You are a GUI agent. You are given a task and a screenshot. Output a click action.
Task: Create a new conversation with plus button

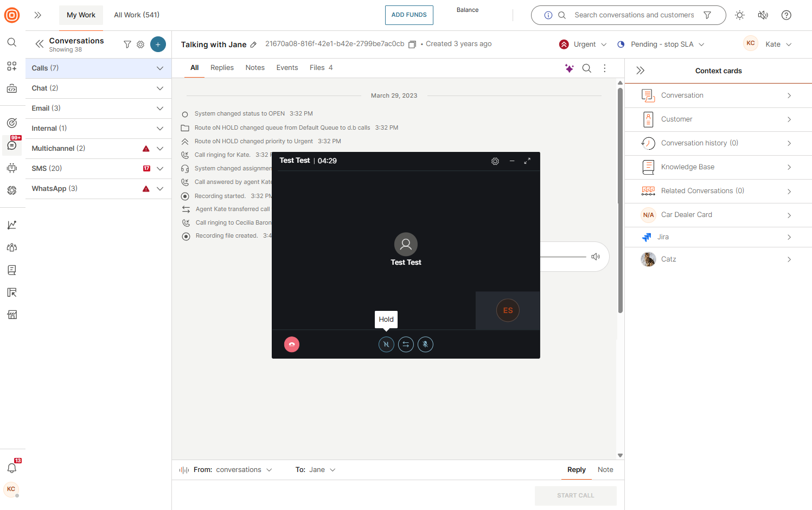coord(158,44)
